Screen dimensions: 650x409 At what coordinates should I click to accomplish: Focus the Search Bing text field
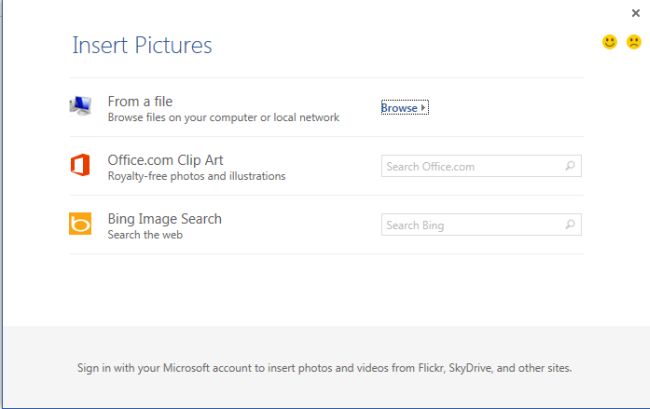pos(470,225)
